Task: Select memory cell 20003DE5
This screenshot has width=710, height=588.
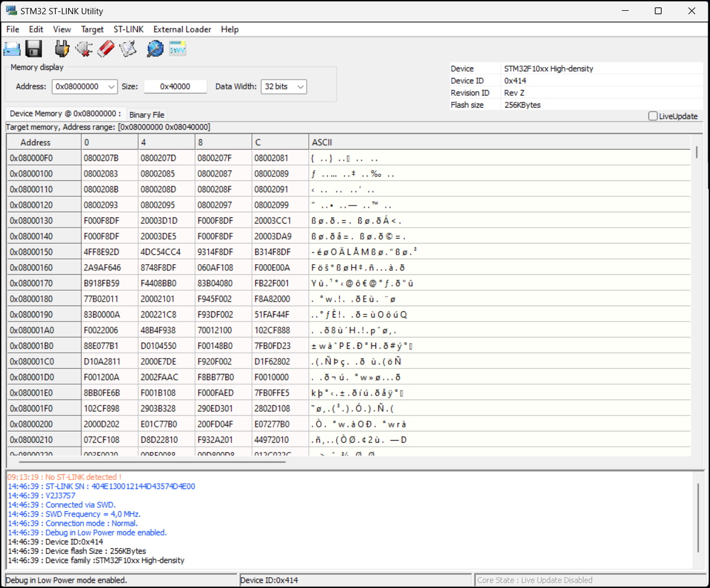Action: [166, 236]
